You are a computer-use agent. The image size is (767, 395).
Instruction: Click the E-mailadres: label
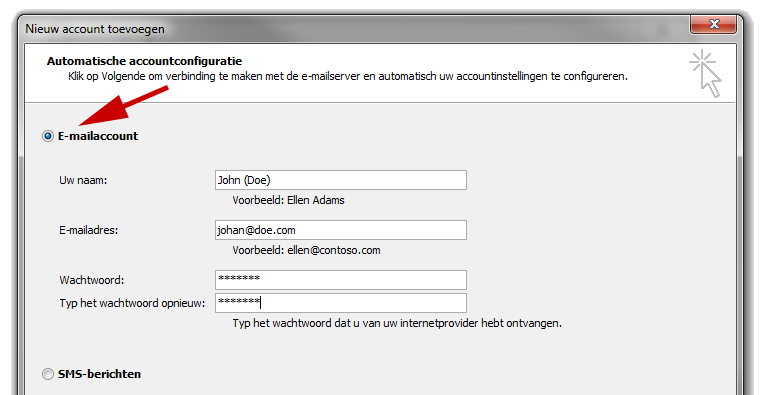89,230
